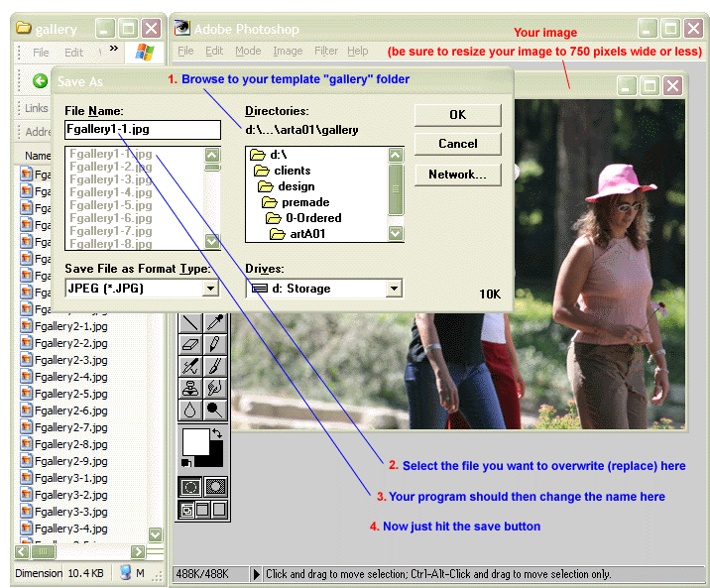
Task: Expand hidden Explorer menu items chevron
Action: tap(113, 49)
